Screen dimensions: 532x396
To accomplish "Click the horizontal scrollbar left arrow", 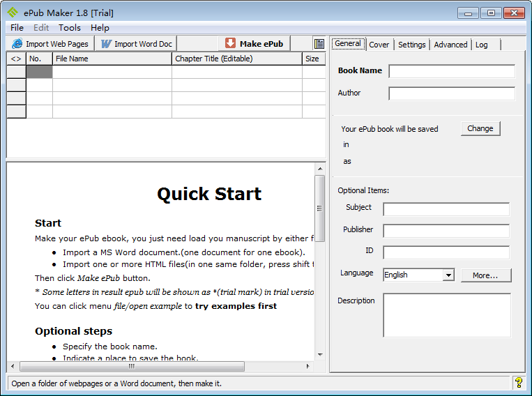I will point(13,366).
